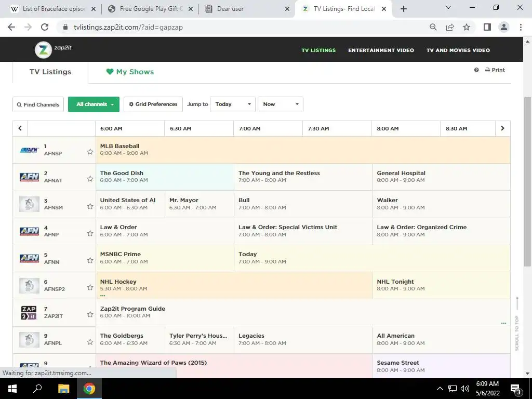Viewport: 532px width, 399px height.
Task: Open ENTERTAINMENT VIDEO nav item
Action: coord(381,50)
